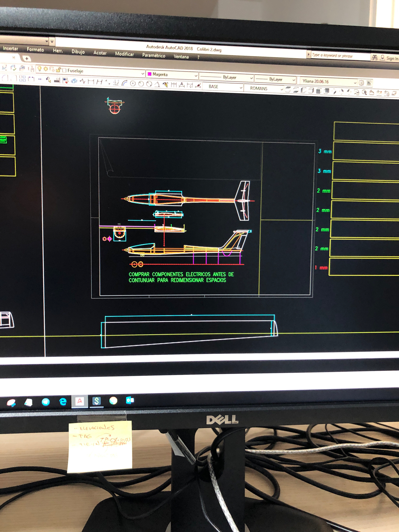399x532 pixels.
Task: Switch to AutoCAD in the taskbar
Action: pos(80,401)
